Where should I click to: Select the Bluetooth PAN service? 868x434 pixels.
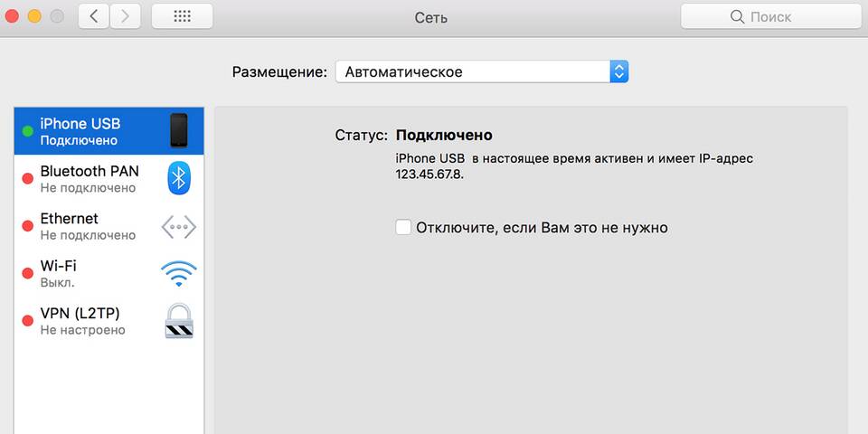[109, 179]
